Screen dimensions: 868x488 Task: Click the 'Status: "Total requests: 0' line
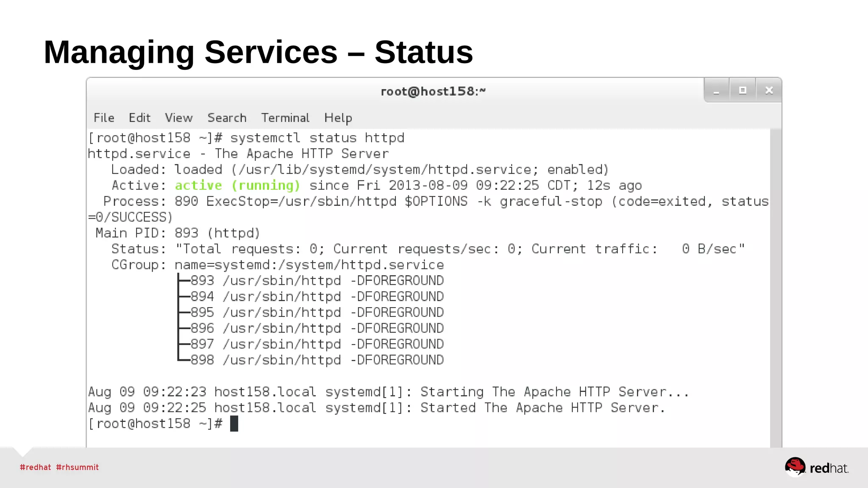point(428,249)
